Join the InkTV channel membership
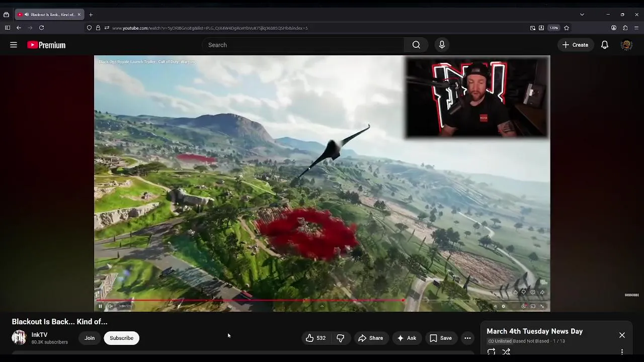 coord(90,338)
